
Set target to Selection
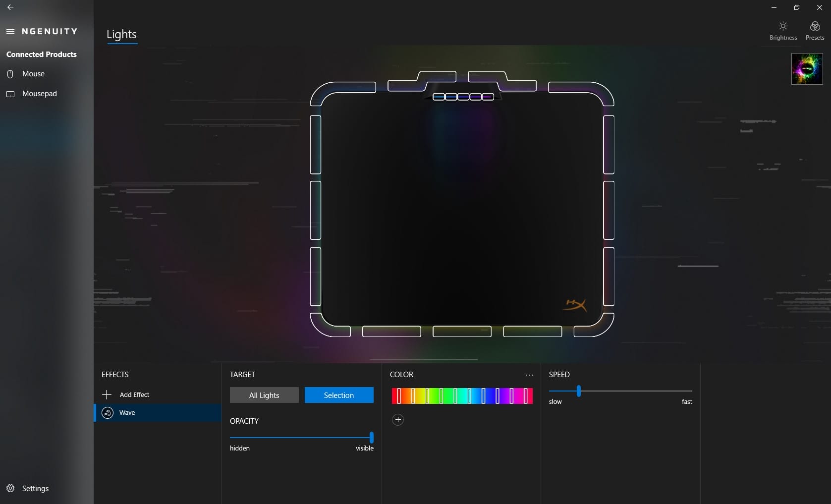pyautogui.click(x=339, y=395)
